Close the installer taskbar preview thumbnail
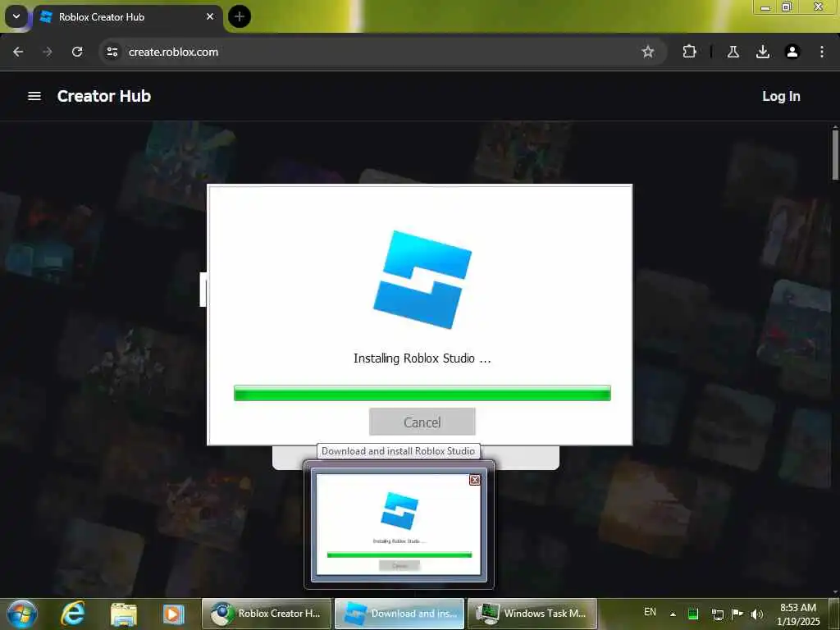Viewport: 840px width, 630px height. click(475, 479)
